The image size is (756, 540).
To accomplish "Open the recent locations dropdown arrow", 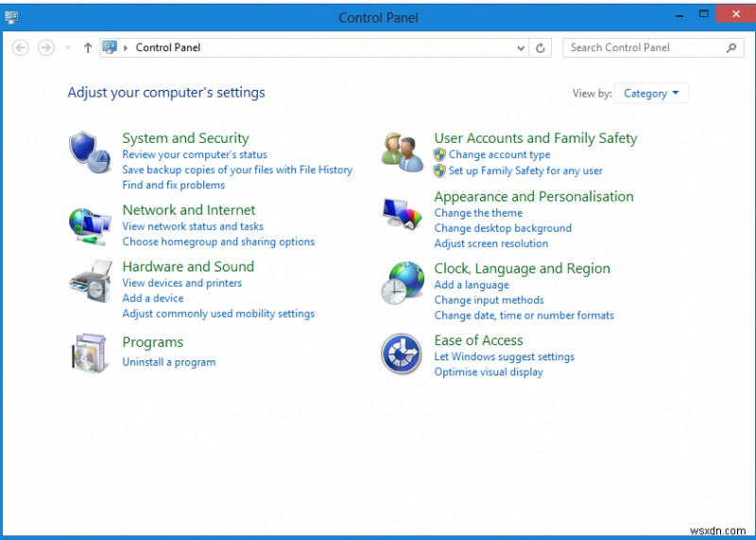I will 67,48.
